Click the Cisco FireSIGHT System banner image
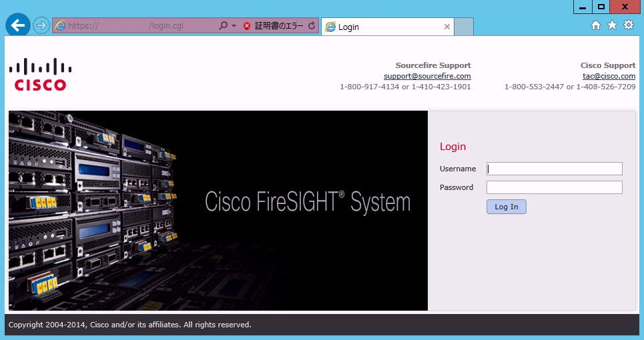644x340 pixels. pyautogui.click(x=218, y=211)
